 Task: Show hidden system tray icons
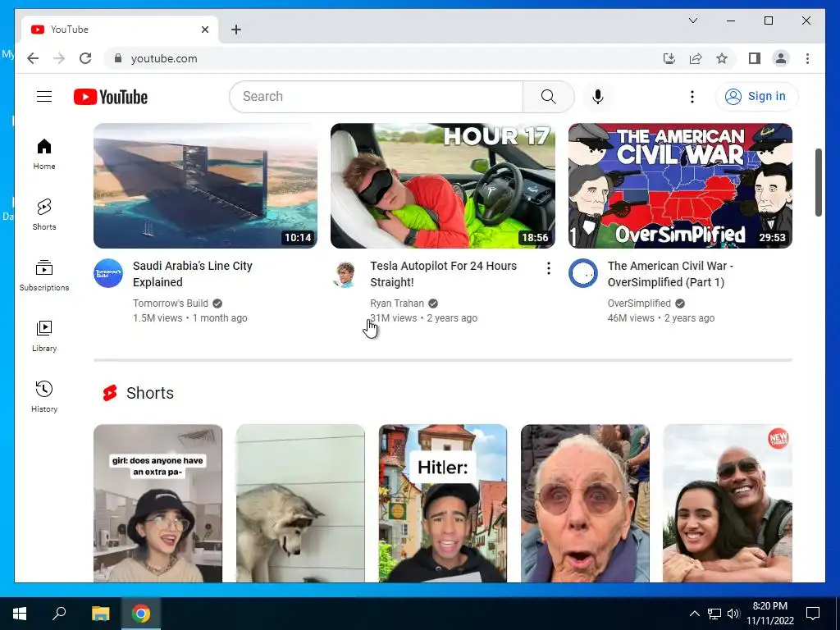point(694,614)
